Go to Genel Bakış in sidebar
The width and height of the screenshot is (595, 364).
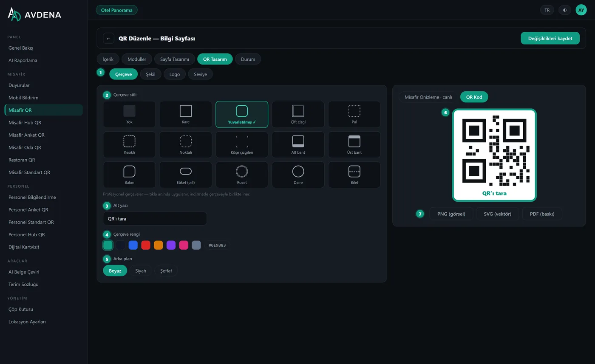click(44, 48)
